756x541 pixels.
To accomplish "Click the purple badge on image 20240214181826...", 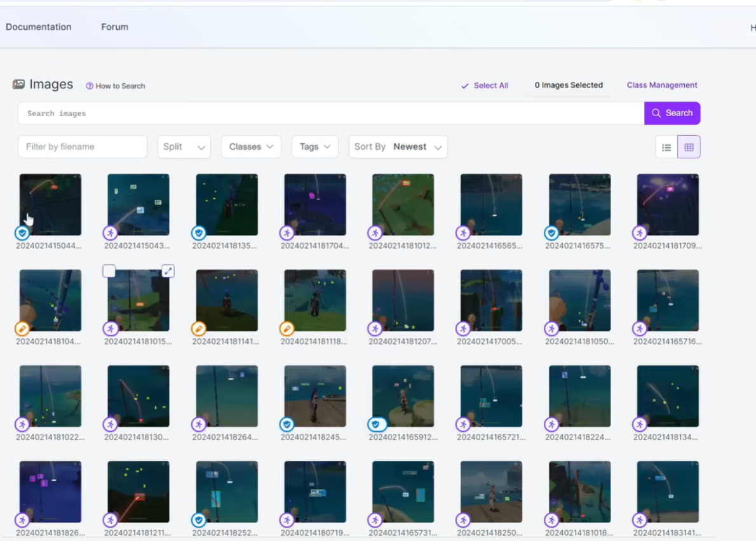I will (22, 520).
